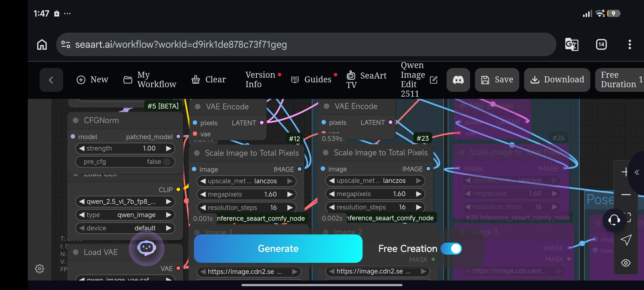
Task: Click the IMAGE output port of node #12
Action: 299,169
